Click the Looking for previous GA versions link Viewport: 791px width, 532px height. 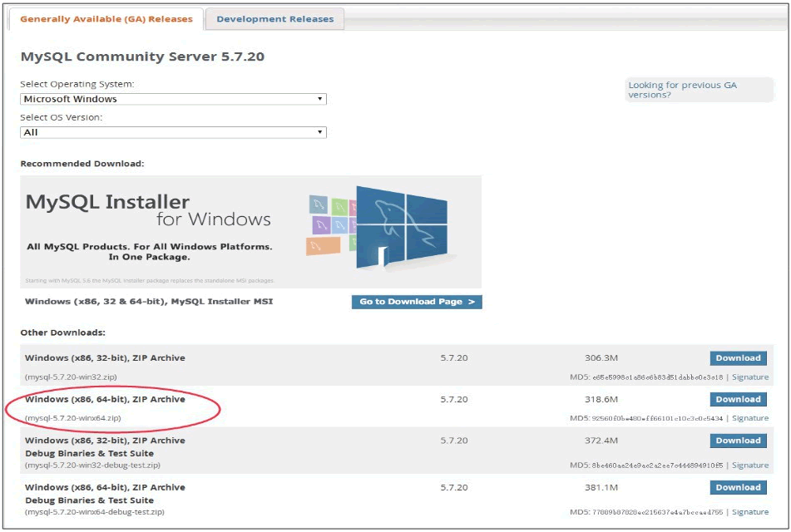tap(682, 90)
